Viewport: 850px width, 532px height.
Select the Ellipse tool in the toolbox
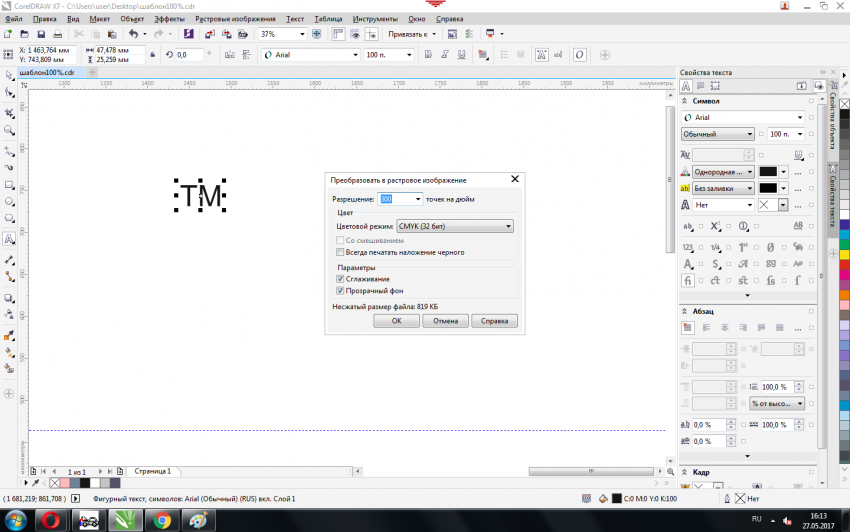click(x=9, y=202)
